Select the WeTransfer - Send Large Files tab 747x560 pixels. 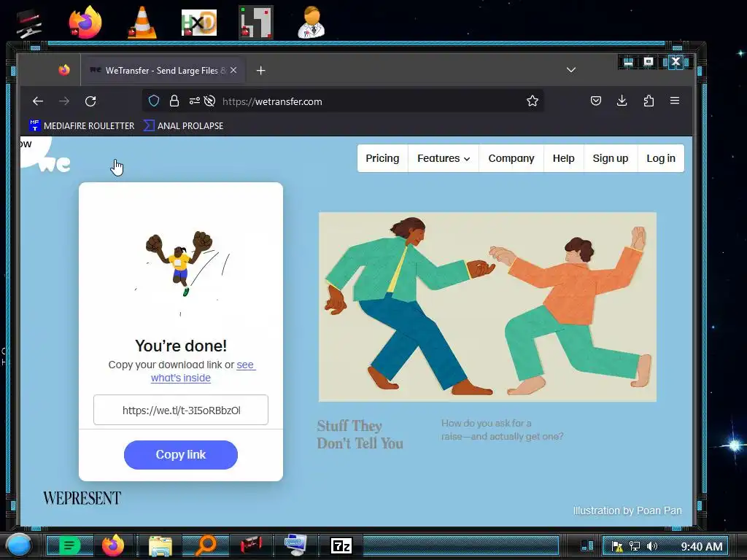click(163, 71)
